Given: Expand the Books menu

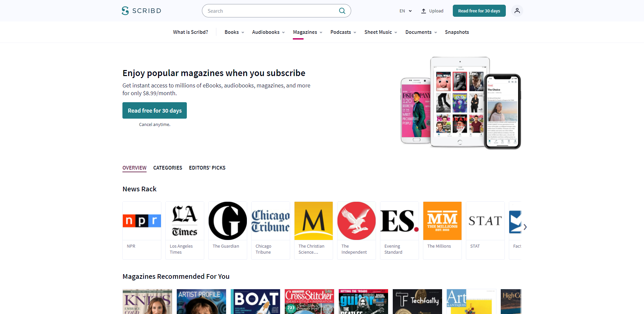Looking at the screenshot, I should pyautogui.click(x=234, y=32).
